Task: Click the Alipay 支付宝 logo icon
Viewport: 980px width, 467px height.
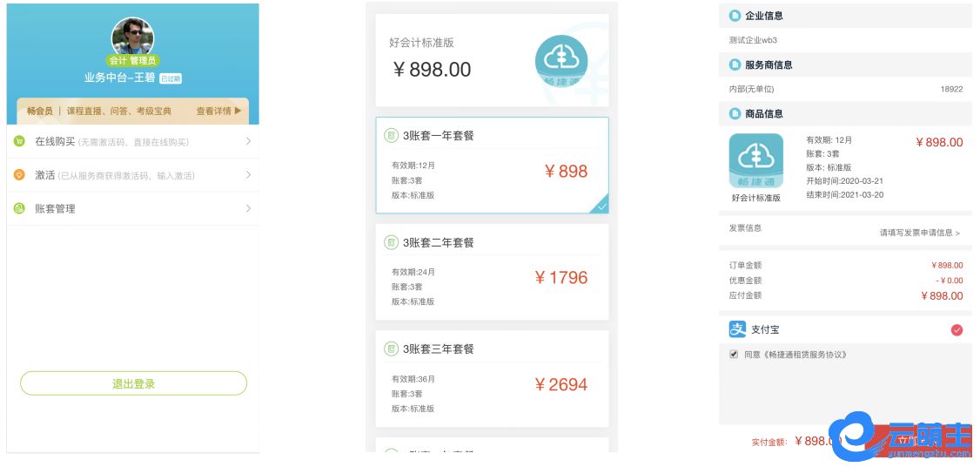Action: [737, 329]
